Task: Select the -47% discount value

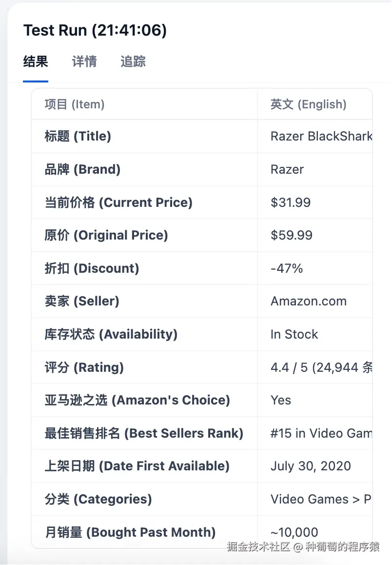Action: (x=287, y=268)
